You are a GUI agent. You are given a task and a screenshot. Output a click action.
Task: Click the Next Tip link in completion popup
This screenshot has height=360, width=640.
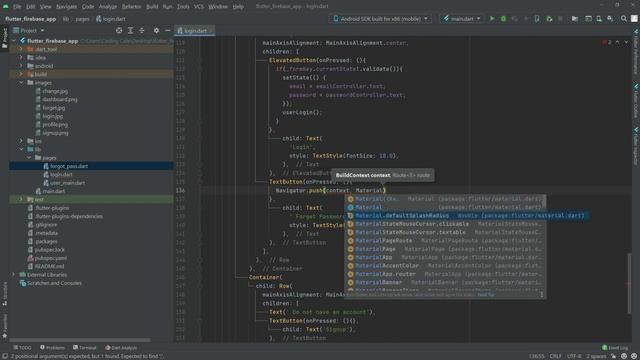click(x=486, y=295)
